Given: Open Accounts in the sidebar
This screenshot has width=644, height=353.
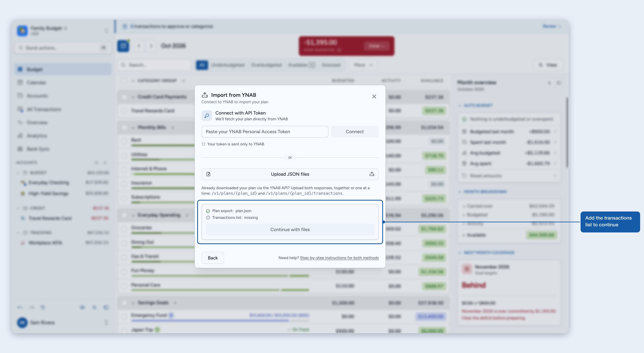Looking at the screenshot, I should pyautogui.click(x=63, y=96).
